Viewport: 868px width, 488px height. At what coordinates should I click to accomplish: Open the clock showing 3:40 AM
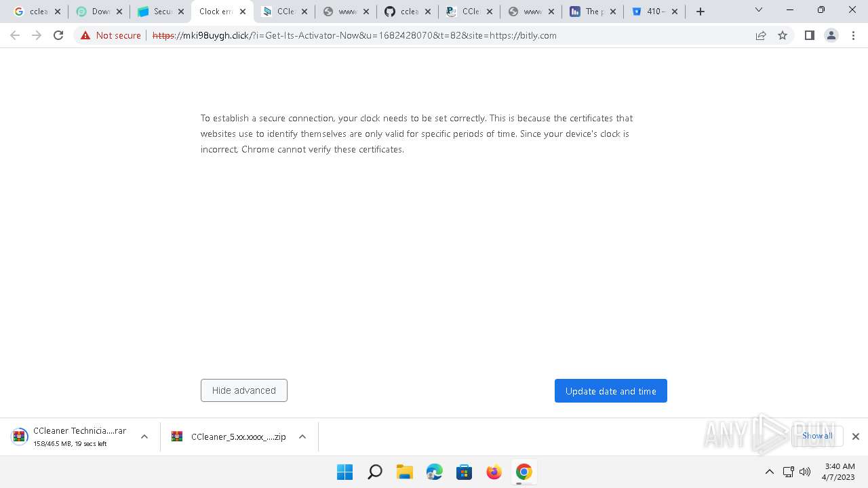coord(839,472)
